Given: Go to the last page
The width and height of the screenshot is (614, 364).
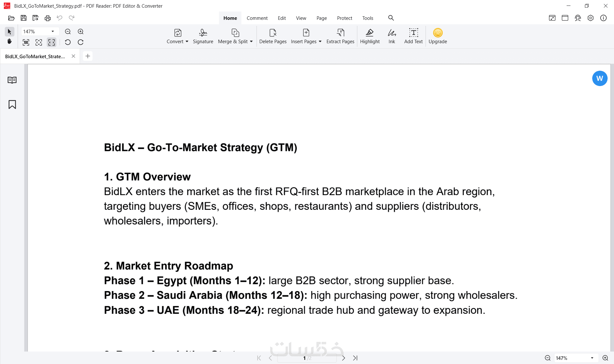Looking at the screenshot, I should (355, 358).
